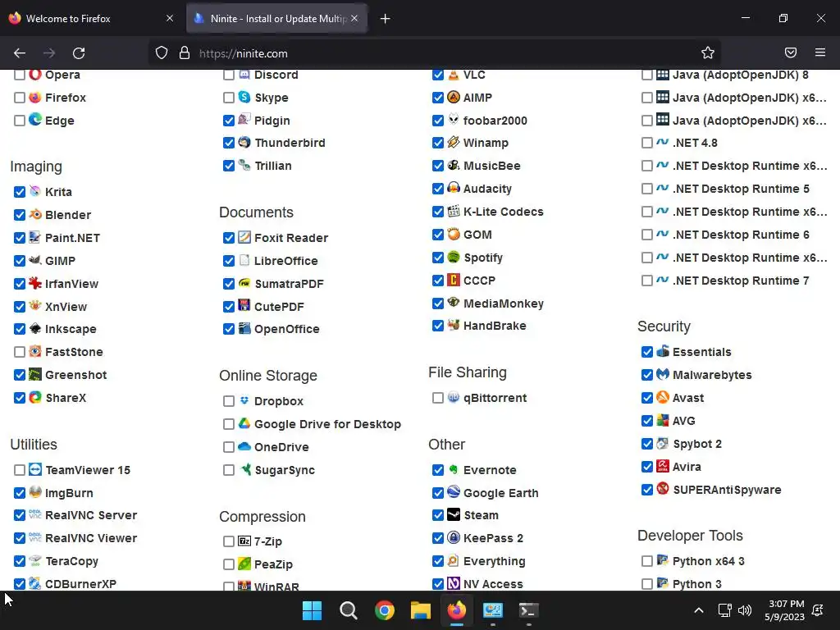Click the .NET Desktop Runtime 7 label
The width and height of the screenshot is (840, 630).
[741, 281]
